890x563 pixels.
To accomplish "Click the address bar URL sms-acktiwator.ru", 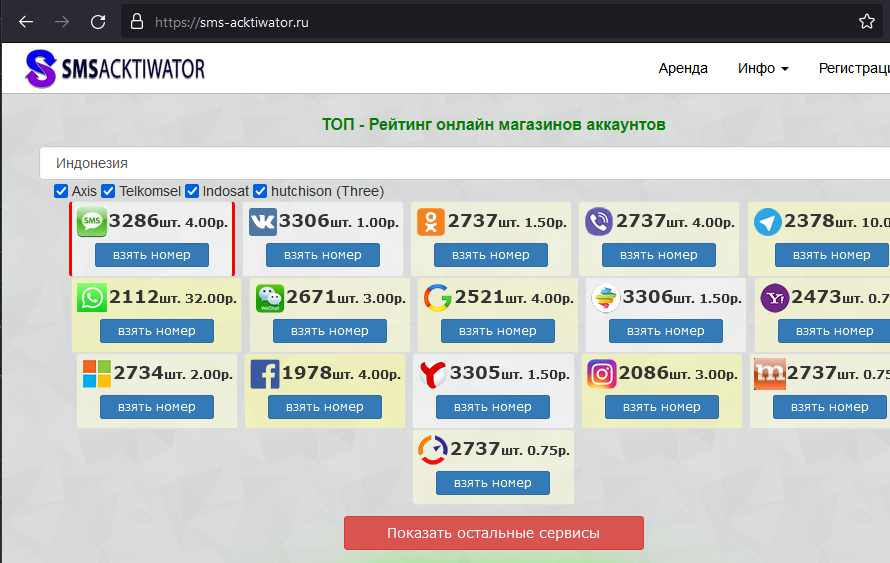I will tap(232, 22).
